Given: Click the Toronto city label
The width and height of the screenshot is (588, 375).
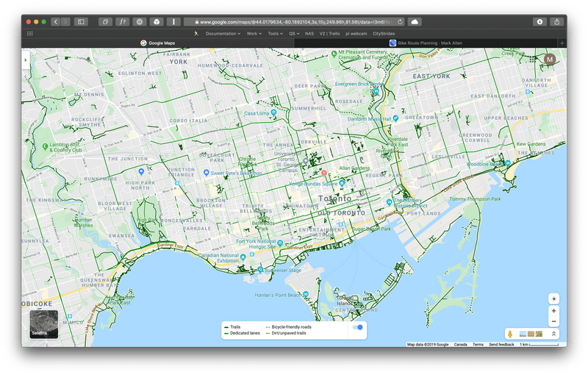Looking at the screenshot, I should point(335,199).
